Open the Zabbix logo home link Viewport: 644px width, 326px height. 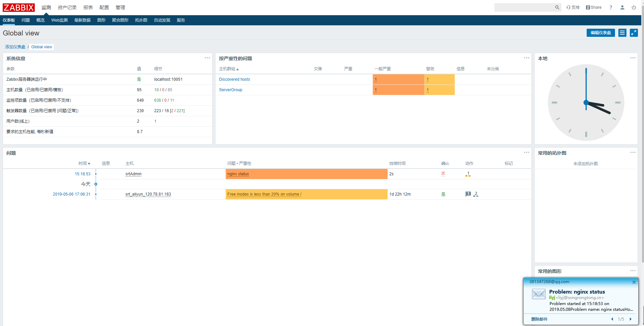point(19,7)
